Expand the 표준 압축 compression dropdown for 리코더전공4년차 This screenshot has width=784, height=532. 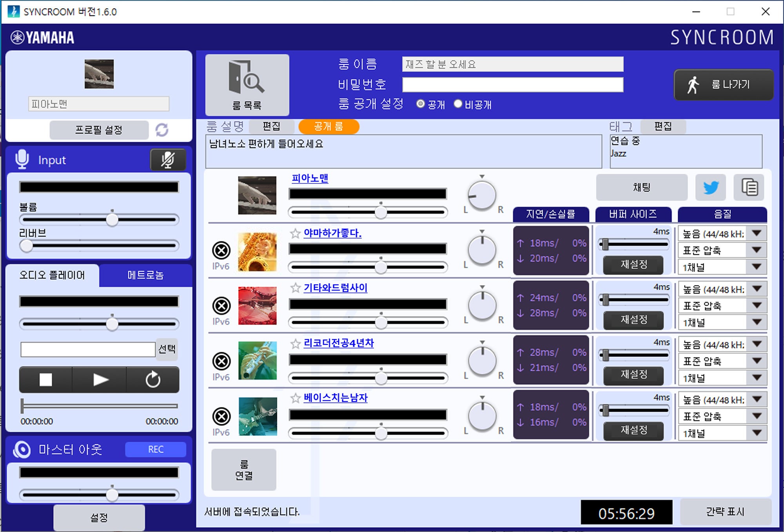click(x=756, y=361)
